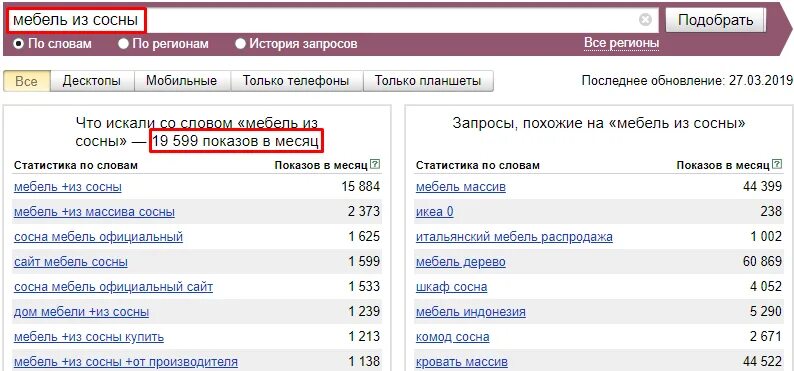The height and width of the screenshot is (371, 794).
Task: Click the value '1 138' impressions
Action: pyautogui.click(x=364, y=362)
